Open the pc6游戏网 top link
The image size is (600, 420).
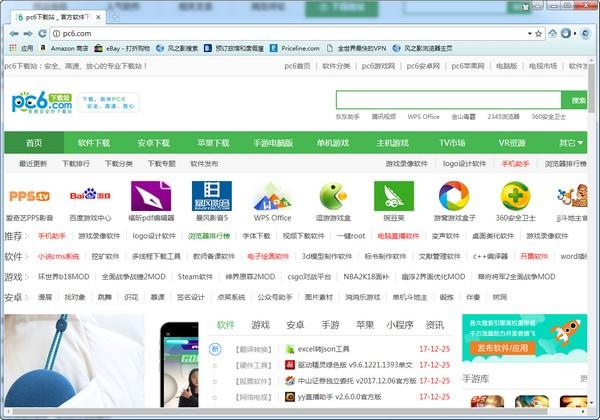coord(378,66)
